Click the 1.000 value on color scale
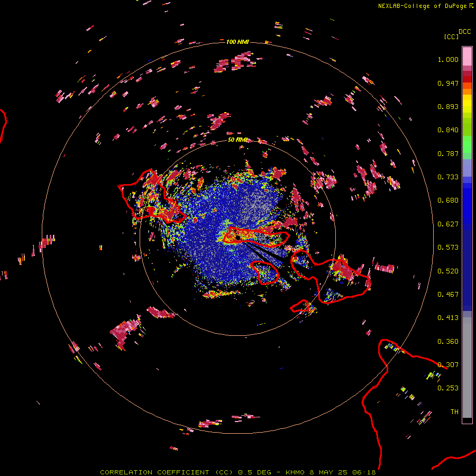Viewport: 476px width, 476px height. tap(448, 59)
